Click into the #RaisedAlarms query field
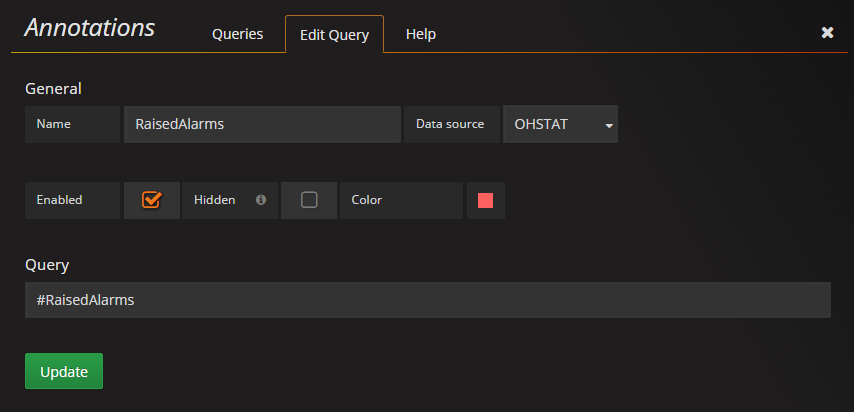 [428, 300]
